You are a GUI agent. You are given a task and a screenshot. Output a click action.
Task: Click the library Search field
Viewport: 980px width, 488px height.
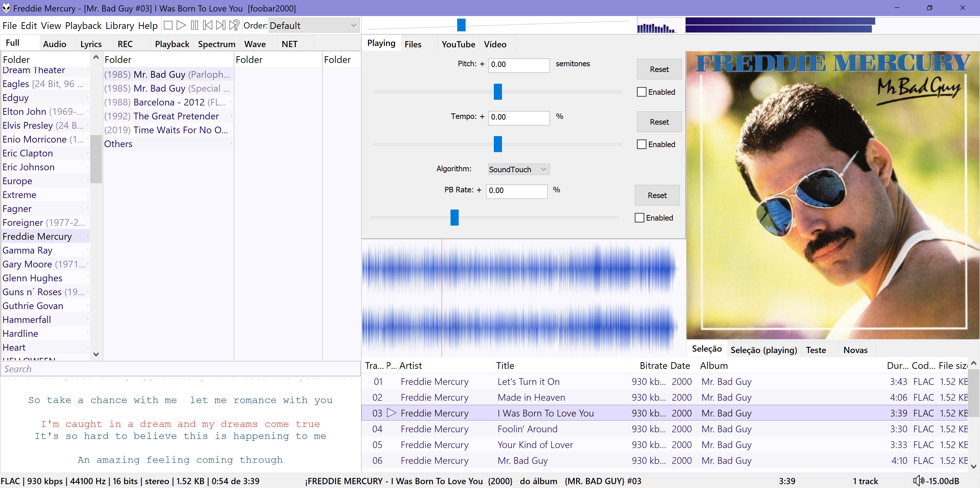point(179,369)
